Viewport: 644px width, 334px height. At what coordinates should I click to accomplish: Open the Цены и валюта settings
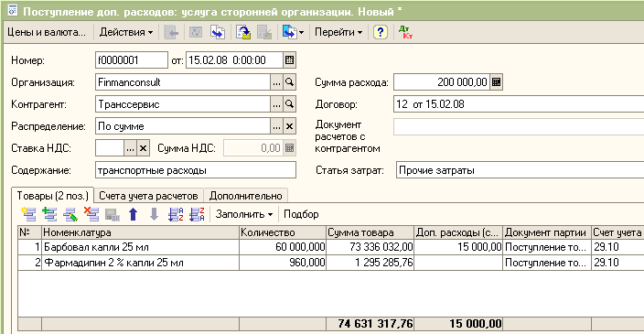47,32
